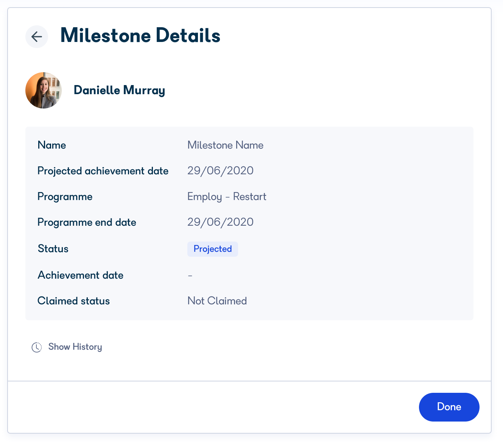Select the 'Milestone Name' value
This screenshot has height=448, width=503.
pyautogui.click(x=226, y=145)
